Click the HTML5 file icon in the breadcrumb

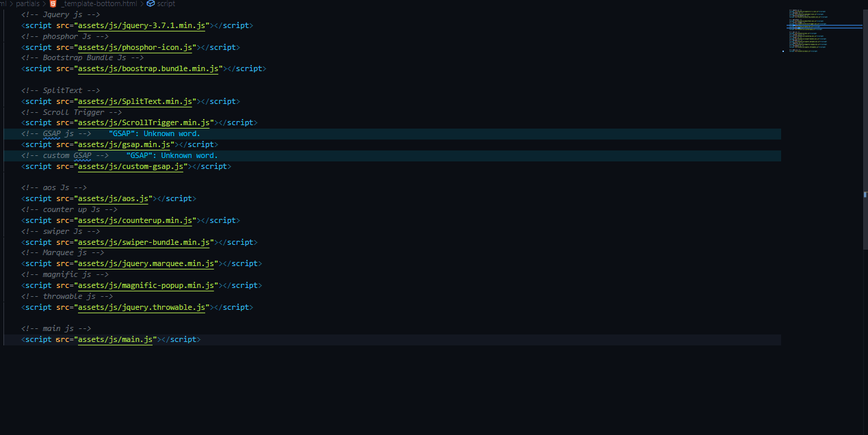coord(53,3)
